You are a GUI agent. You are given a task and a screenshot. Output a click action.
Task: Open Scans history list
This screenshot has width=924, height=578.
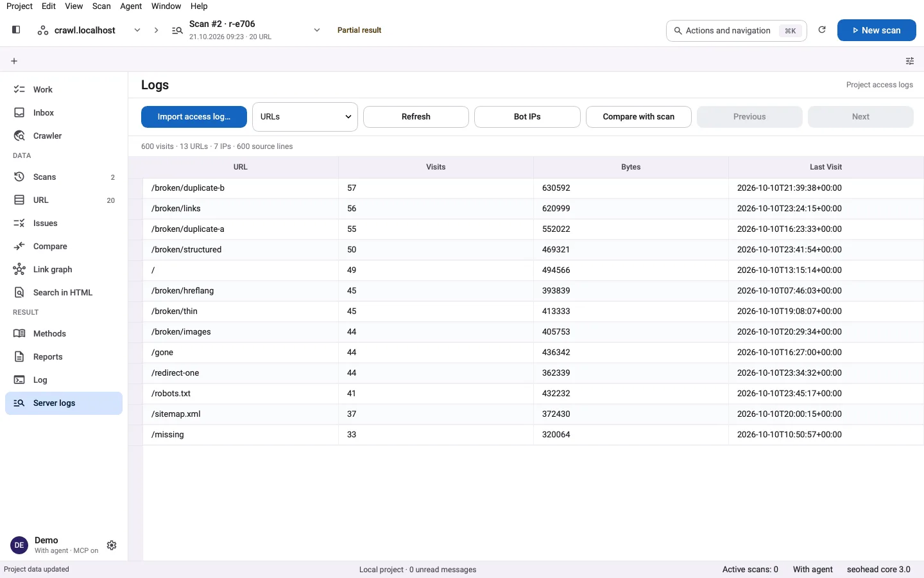click(64, 177)
